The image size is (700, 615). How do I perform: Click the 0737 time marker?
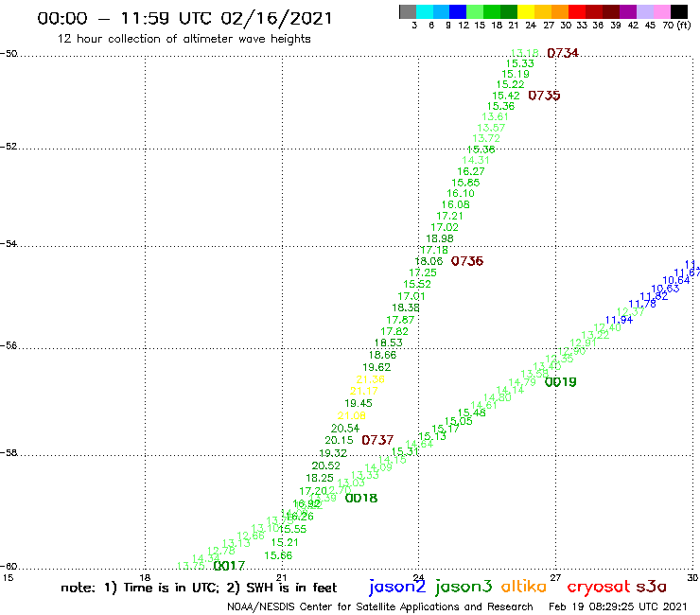tap(377, 440)
